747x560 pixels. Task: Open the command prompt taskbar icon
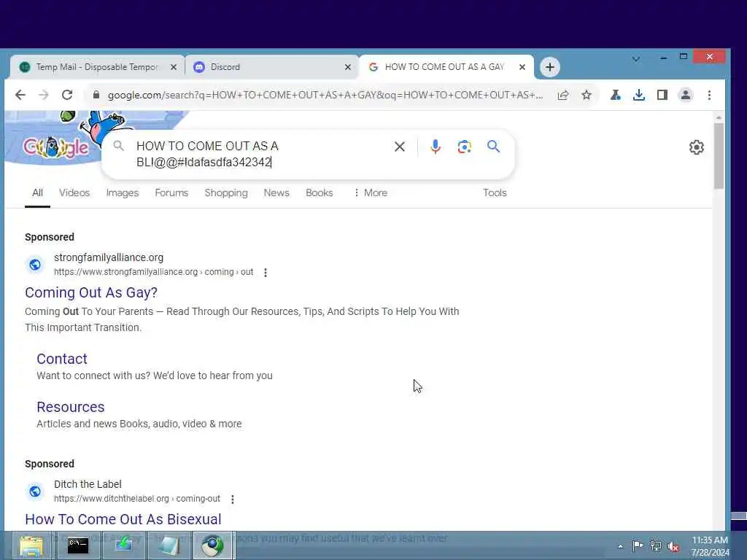pyautogui.click(x=77, y=545)
